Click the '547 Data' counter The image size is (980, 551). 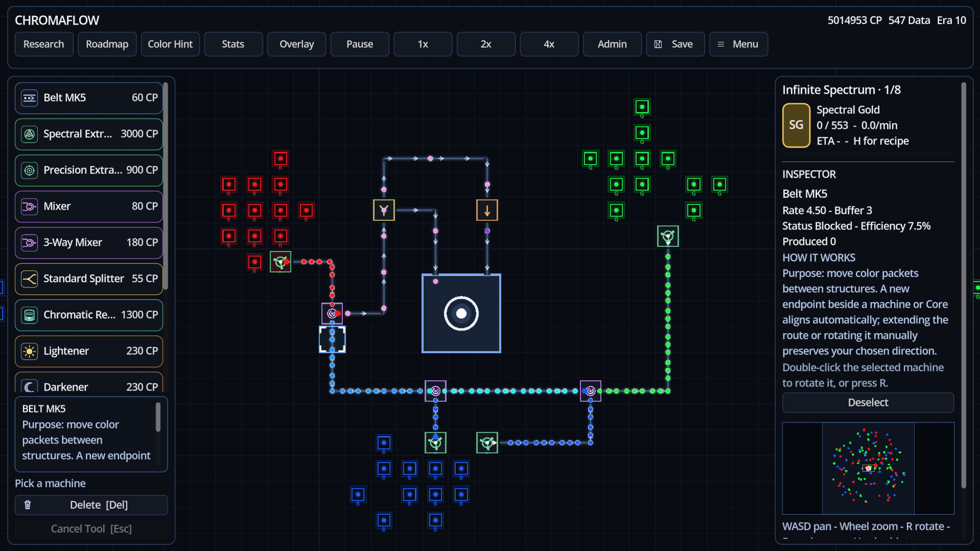click(x=909, y=20)
